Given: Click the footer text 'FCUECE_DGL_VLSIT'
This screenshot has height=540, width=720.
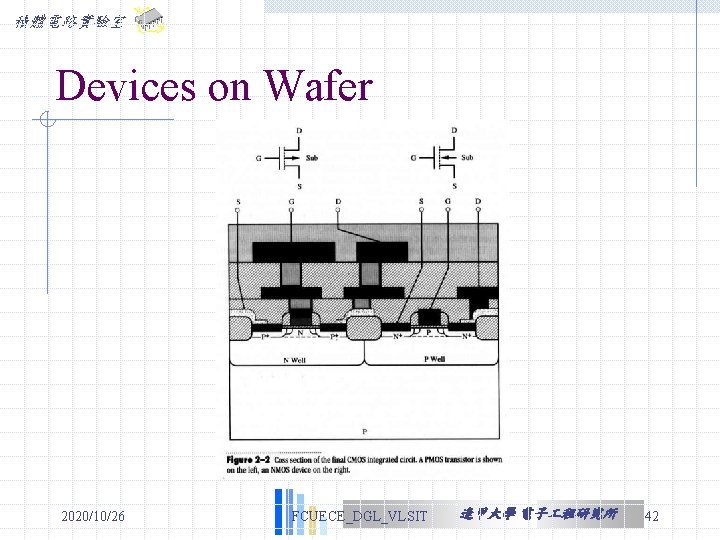Looking at the screenshot, I should click(x=359, y=516).
